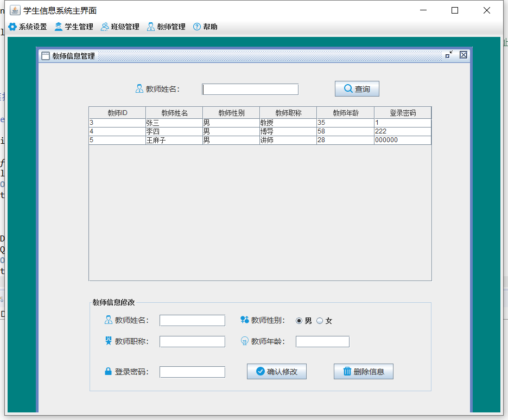Screen dimensions: 508x420
Task: Minimize the 学生信息系统主界面 window
Action: [423, 10]
